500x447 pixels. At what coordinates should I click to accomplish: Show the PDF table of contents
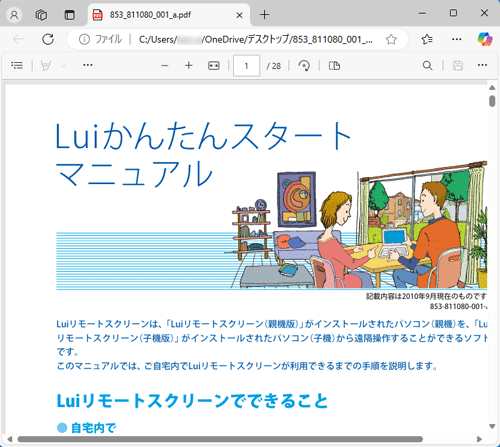(x=17, y=65)
